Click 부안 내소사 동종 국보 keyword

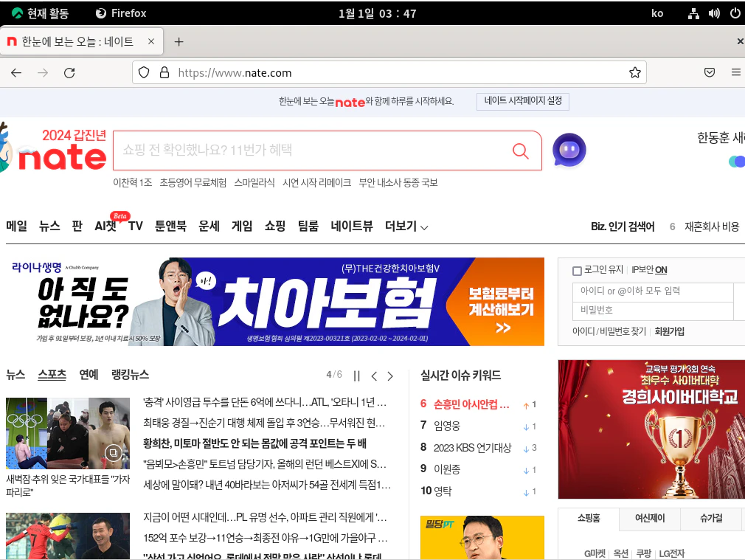point(398,182)
